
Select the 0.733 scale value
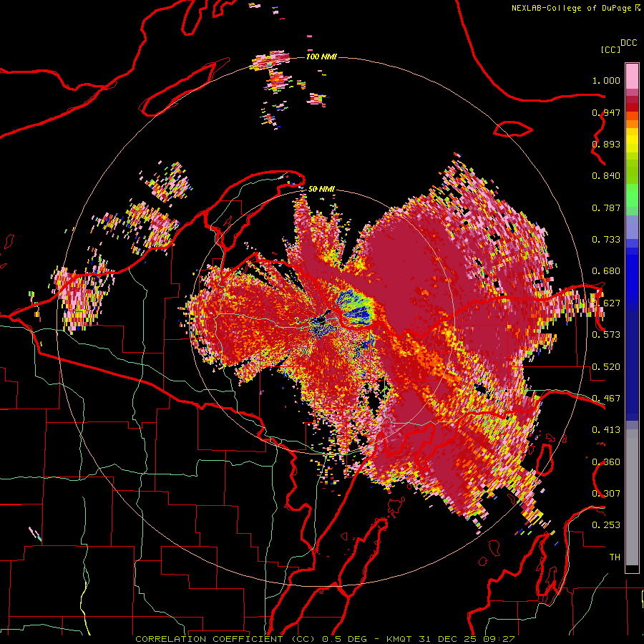(x=606, y=240)
